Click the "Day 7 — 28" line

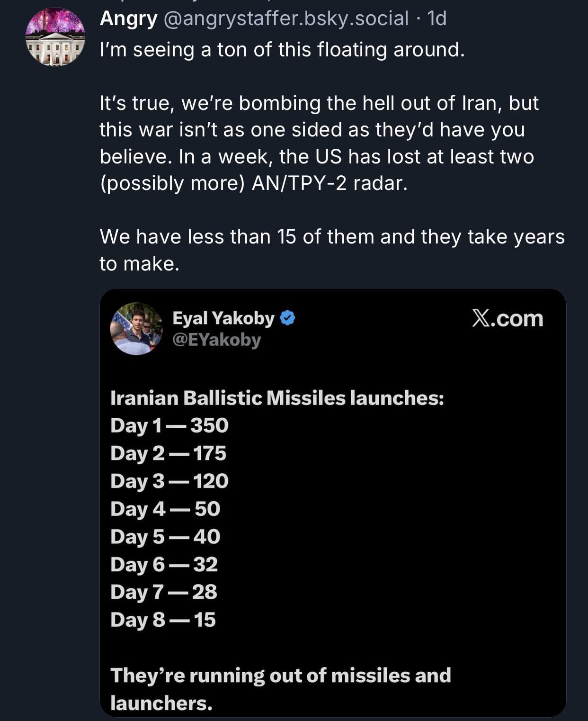coord(163,592)
